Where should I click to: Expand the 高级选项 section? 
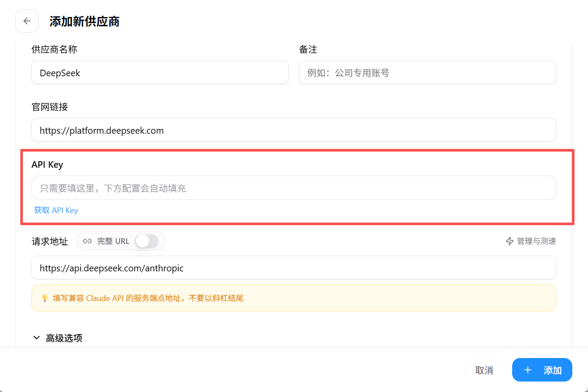click(x=58, y=338)
